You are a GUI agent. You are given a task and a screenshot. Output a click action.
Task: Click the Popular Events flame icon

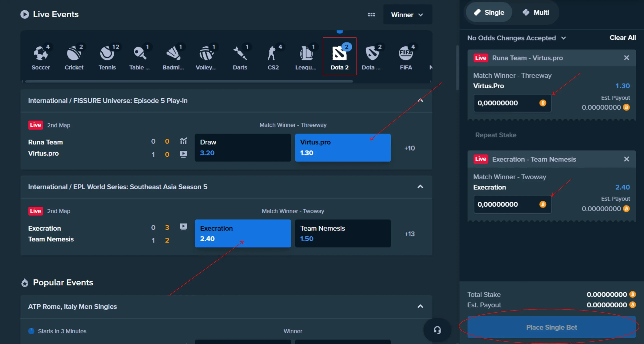tap(25, 283)
